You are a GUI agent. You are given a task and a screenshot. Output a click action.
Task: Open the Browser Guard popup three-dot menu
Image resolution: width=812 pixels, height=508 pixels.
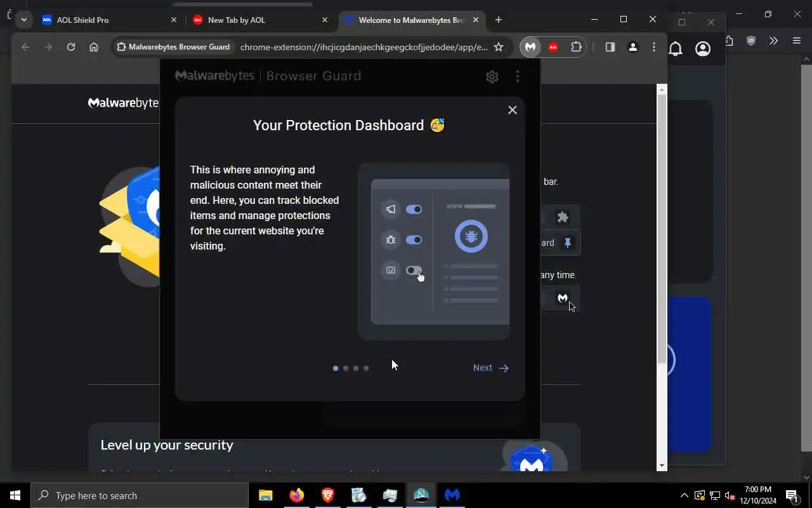point(518,76)
